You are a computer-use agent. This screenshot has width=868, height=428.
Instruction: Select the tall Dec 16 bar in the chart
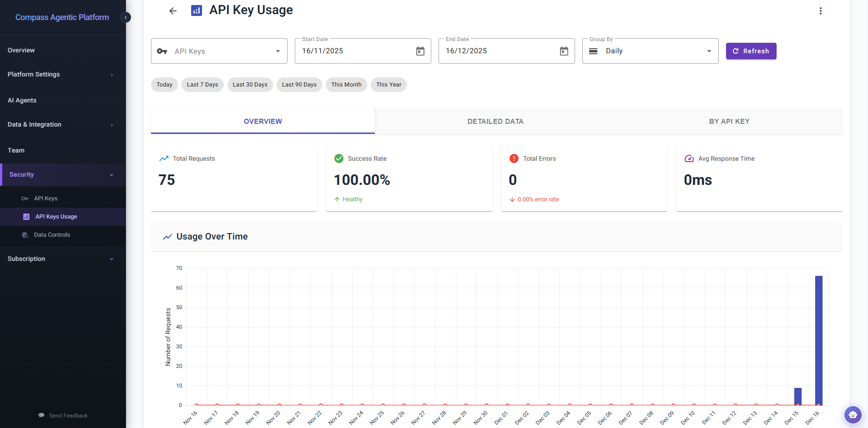point(819,341)
